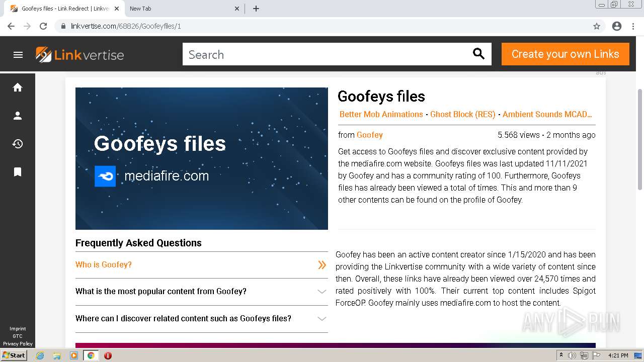Open the Better Mob Animations link
The height and width of the screenshot is (362, 644).
[x=381, y=114]
